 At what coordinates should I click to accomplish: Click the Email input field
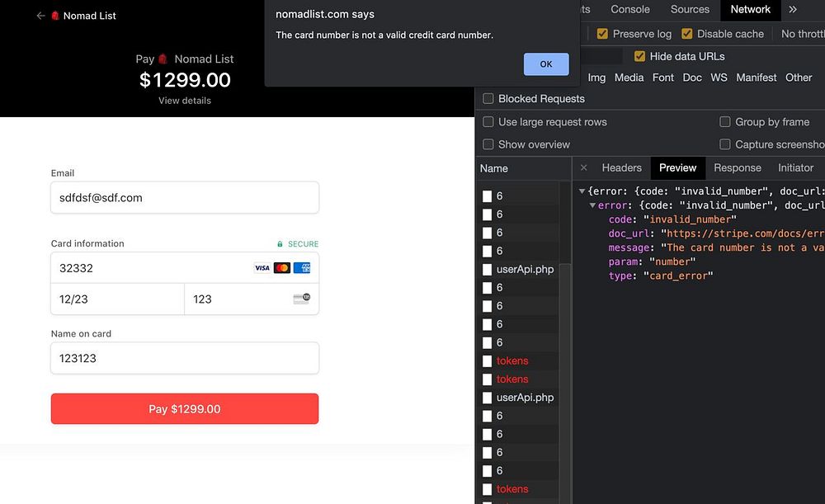pos(185,198)
